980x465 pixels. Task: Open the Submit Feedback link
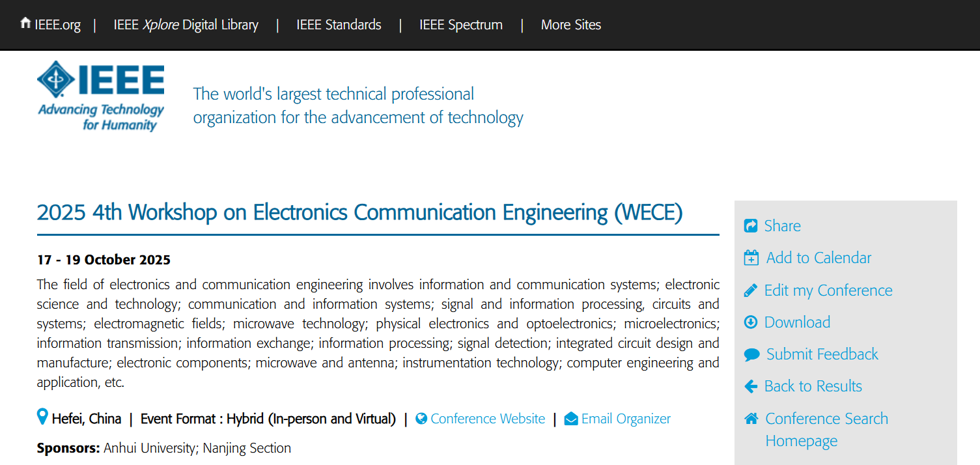pyautogui.click(x=822, y=354)
